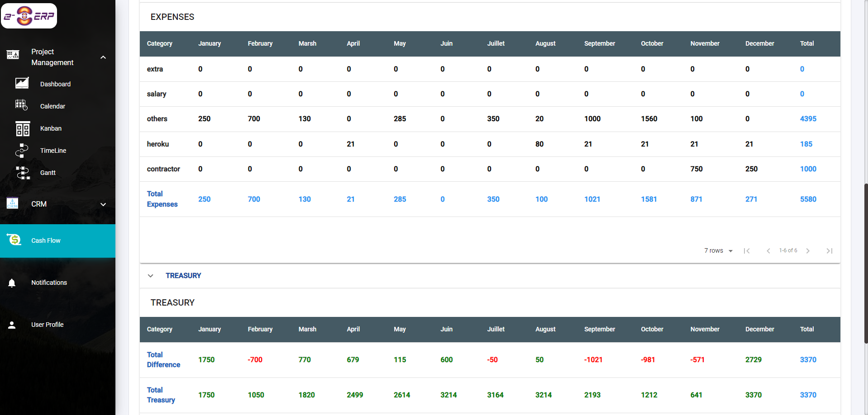This screenshot has height=415, width=868.
Task: Open the '7 rows' per-page dropdown
Action: coord(718,250)
